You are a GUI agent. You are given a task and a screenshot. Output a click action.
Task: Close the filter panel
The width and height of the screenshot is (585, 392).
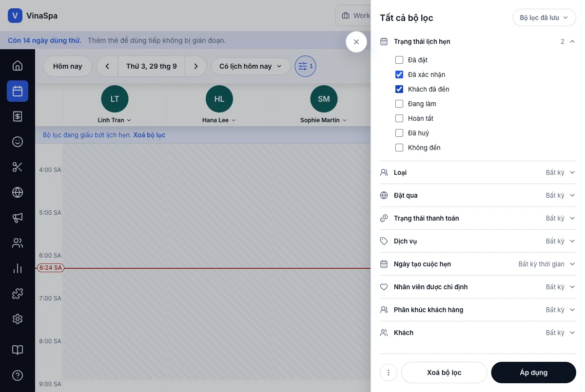[356, 42]
